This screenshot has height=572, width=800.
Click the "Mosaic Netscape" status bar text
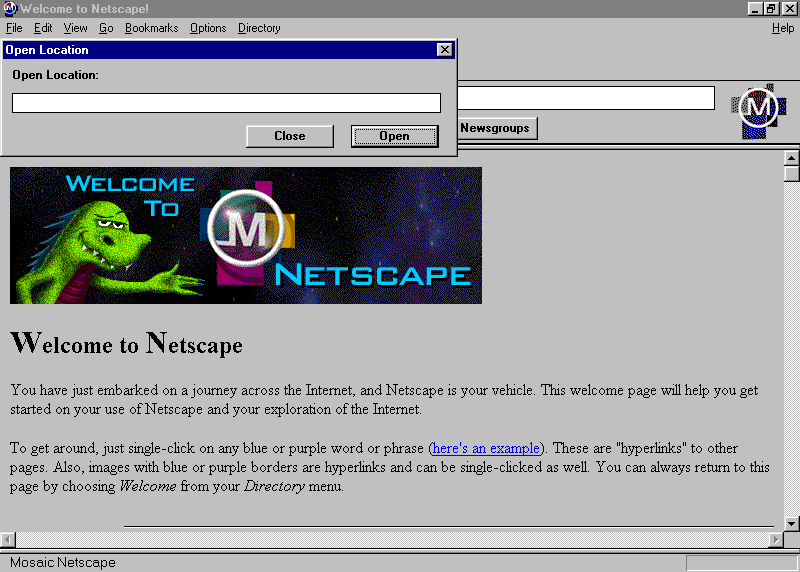point(63,562)
